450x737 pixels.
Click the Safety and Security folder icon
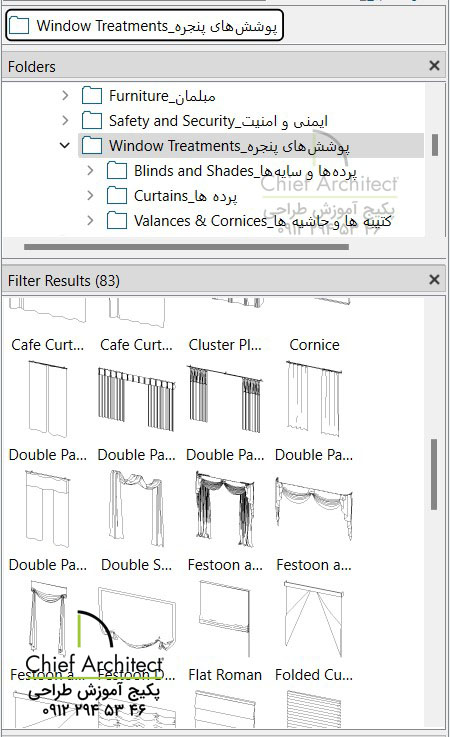click(x=92, y=121)
